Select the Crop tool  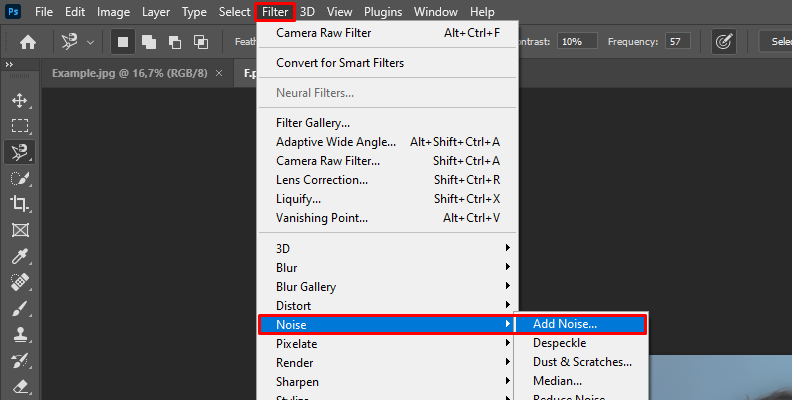(x=20, y=204)
